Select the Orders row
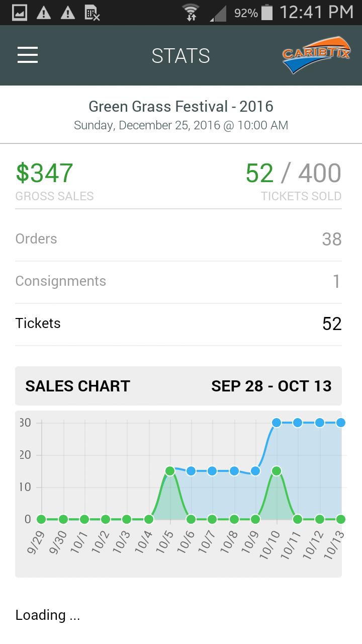This screenshot has height=644, width=362. point(178,239)
